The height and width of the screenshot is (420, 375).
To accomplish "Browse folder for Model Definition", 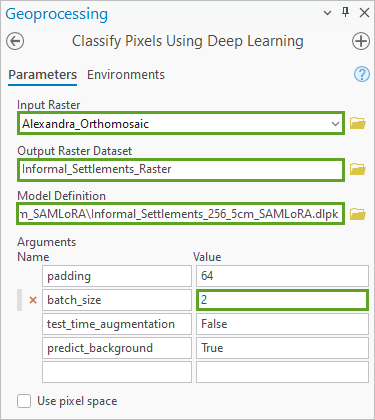I will point(358,214).
